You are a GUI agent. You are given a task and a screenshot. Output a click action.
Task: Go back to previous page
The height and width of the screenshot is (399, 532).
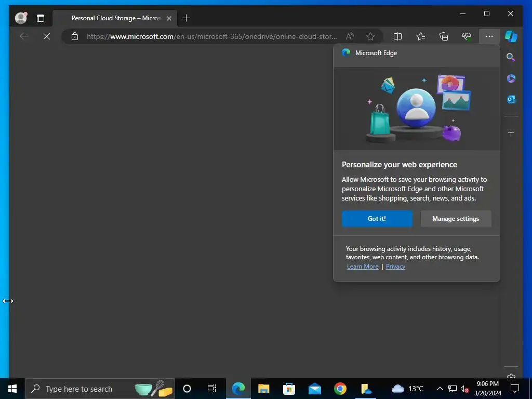[24, 36]
